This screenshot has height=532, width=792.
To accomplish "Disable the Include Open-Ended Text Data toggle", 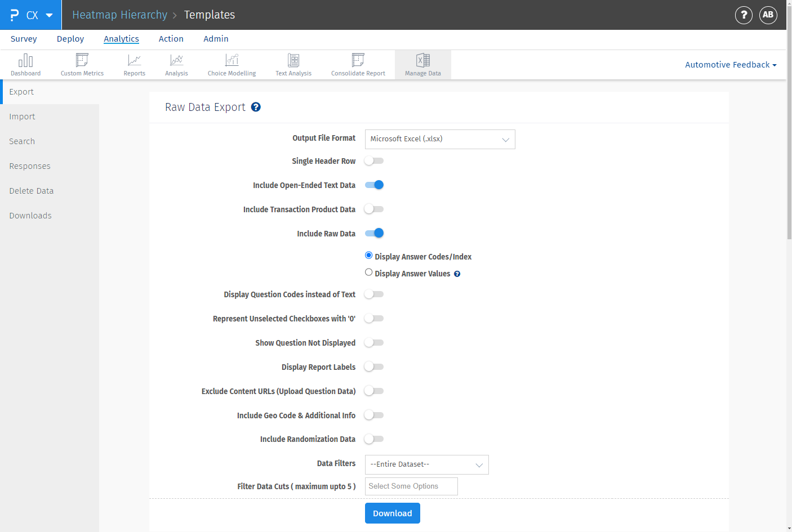I will click(x=373, y=185).
